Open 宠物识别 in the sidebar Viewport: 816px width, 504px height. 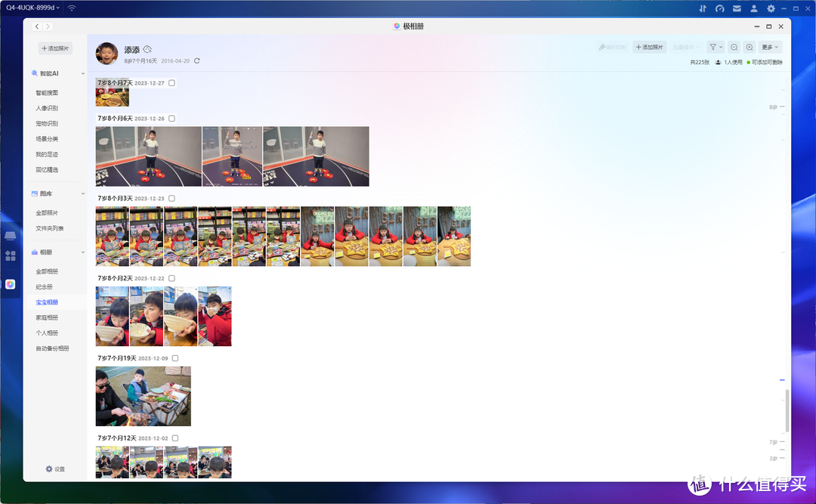47,124
